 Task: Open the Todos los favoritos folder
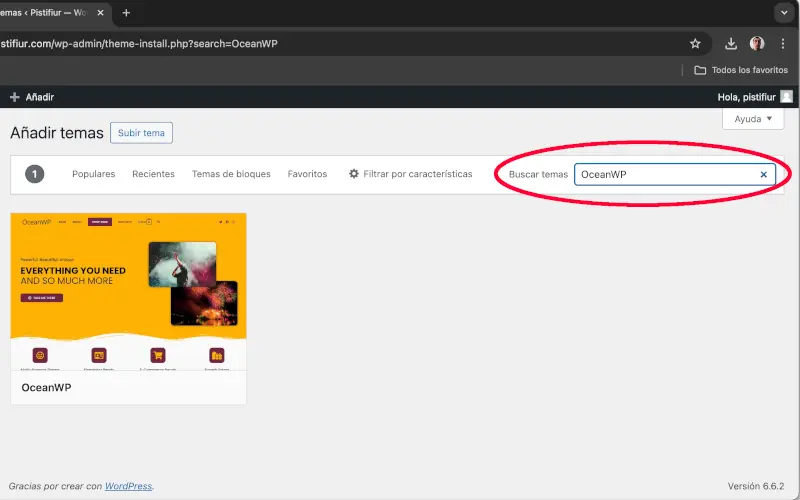741,70
